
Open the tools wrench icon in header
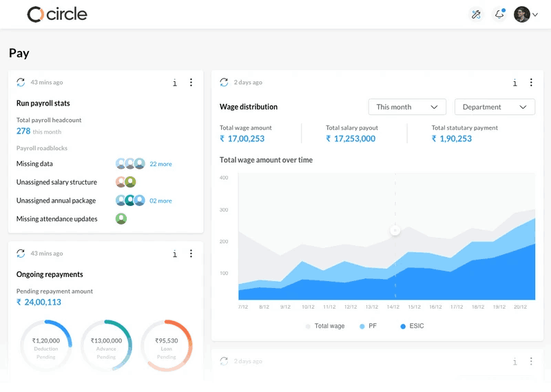click(x=476, y=14)
